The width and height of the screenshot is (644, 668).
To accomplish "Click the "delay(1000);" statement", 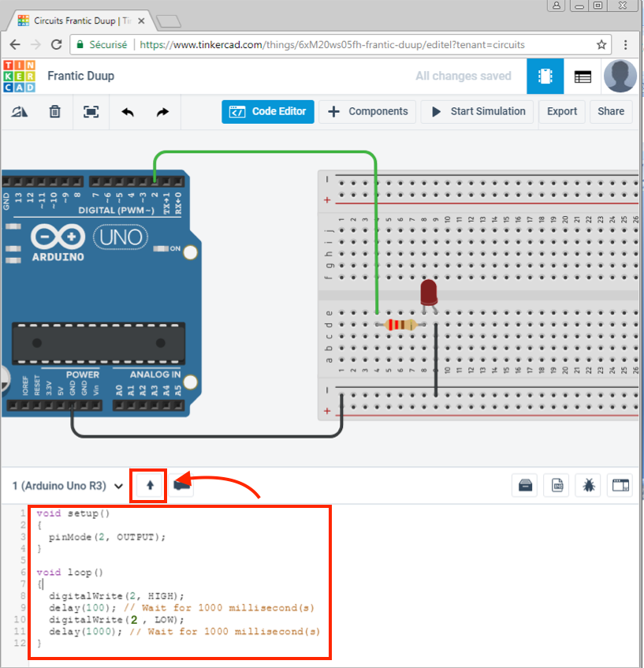I will pyautogui.click(x=85, y=632).
